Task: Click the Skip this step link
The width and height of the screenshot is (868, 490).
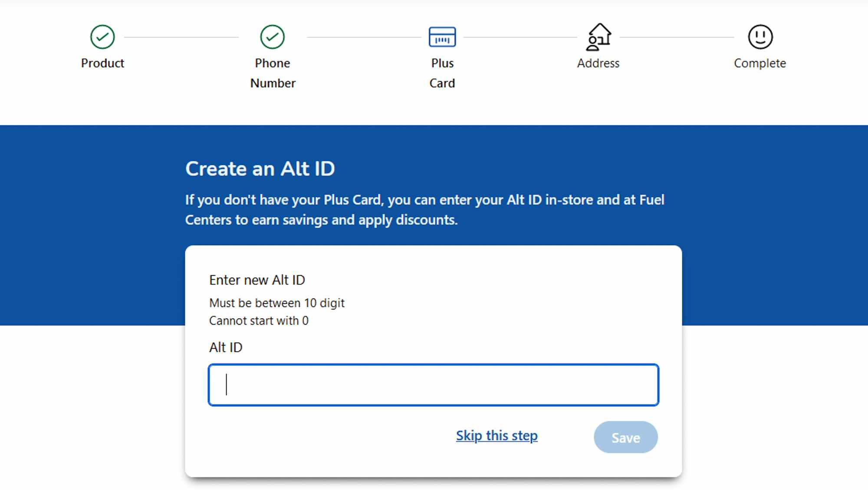Action: pos(496,435)
